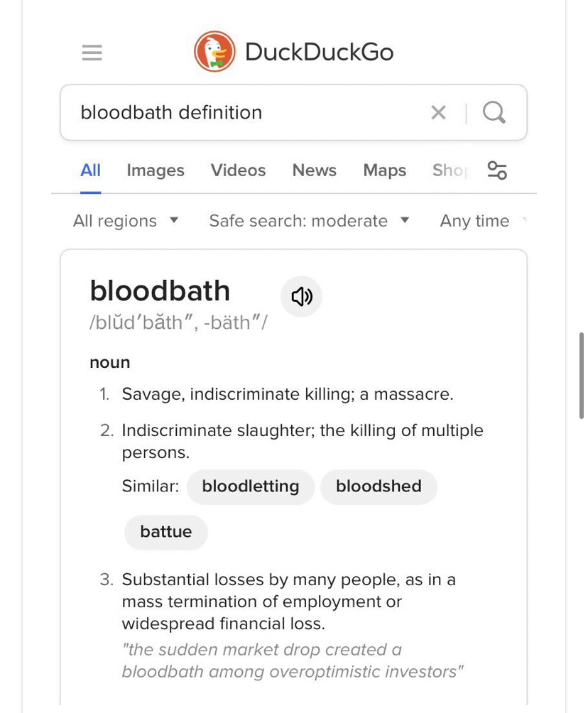Switch to the Images tab

pyautogui.click(x=156, y=170)
